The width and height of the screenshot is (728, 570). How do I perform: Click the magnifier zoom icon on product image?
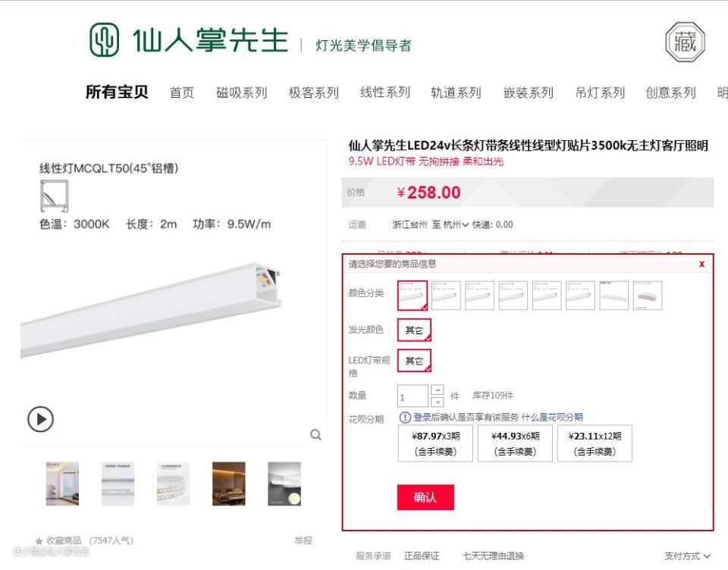pos(315,435)
